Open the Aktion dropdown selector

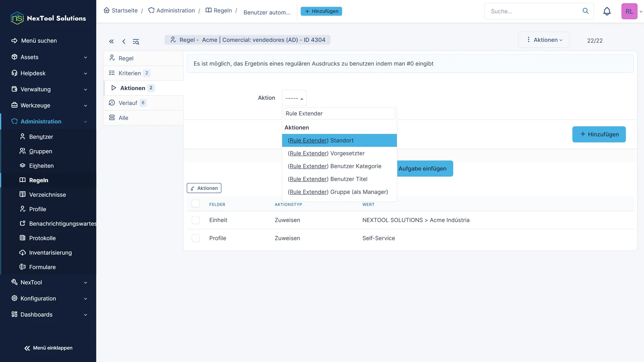tap(294, 98)
